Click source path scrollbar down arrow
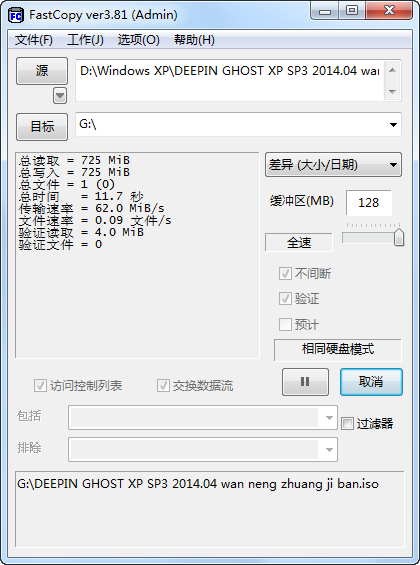The image size is (420, 565). [393, 92]
